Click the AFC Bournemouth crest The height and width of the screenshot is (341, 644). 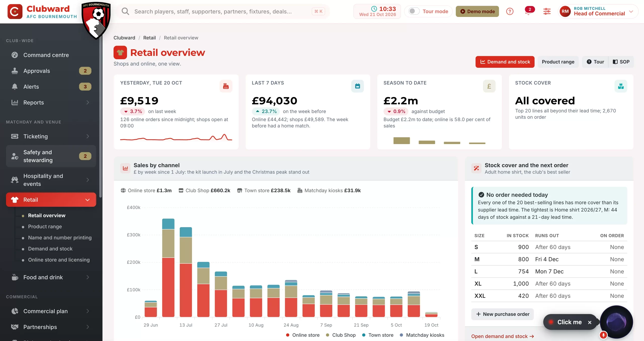pos(96,21)
